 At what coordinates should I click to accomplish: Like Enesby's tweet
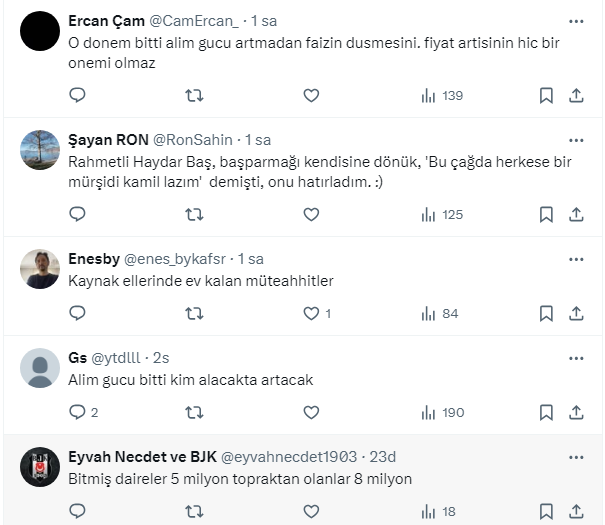point(311,313)
